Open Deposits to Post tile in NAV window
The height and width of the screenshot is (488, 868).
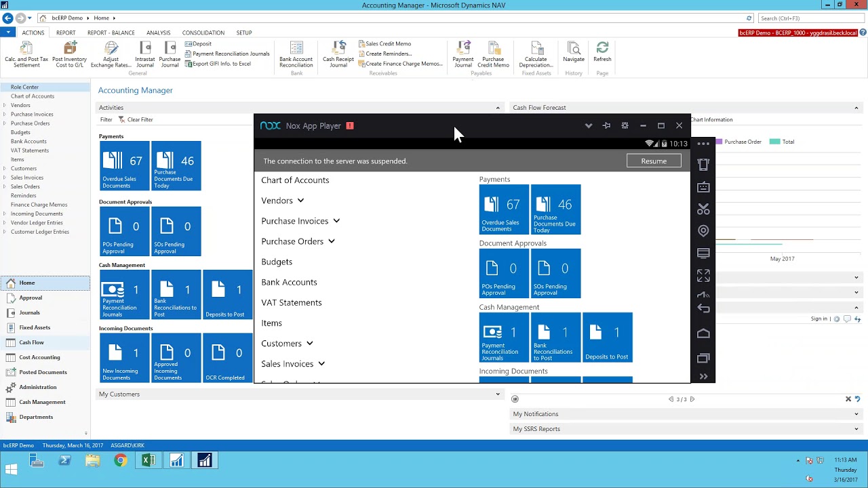[x=228, y=295]
